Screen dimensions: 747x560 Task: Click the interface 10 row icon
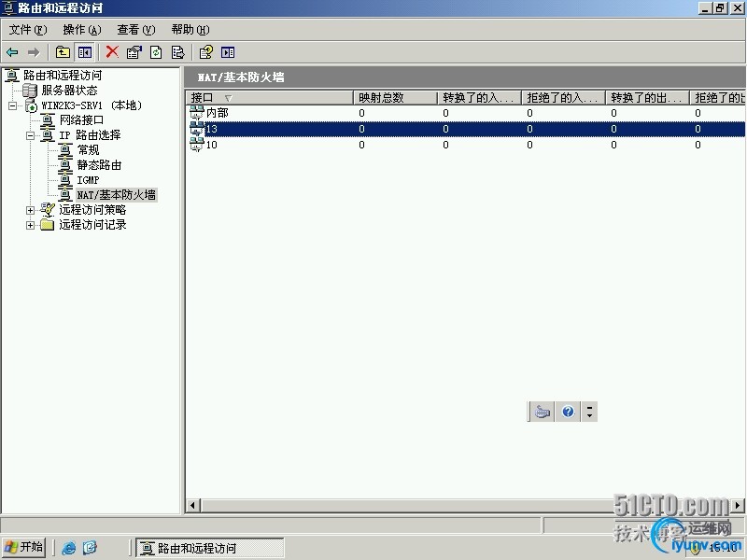[196, 145]
